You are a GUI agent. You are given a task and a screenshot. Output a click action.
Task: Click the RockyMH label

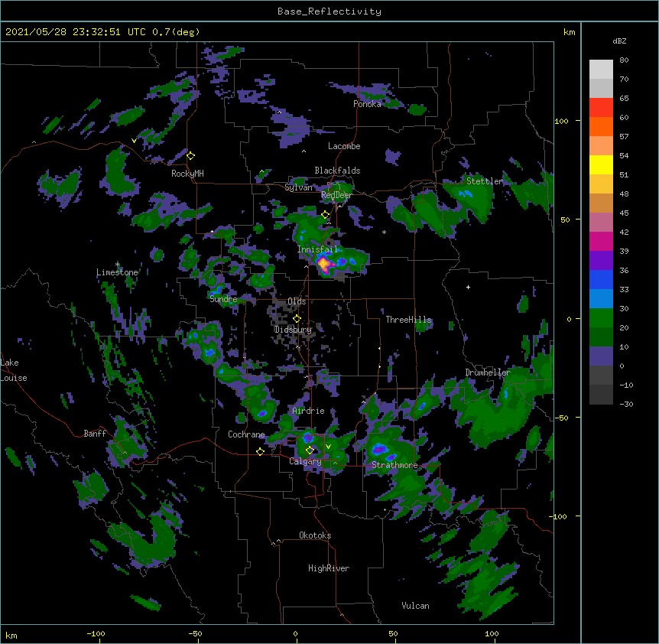187,173
